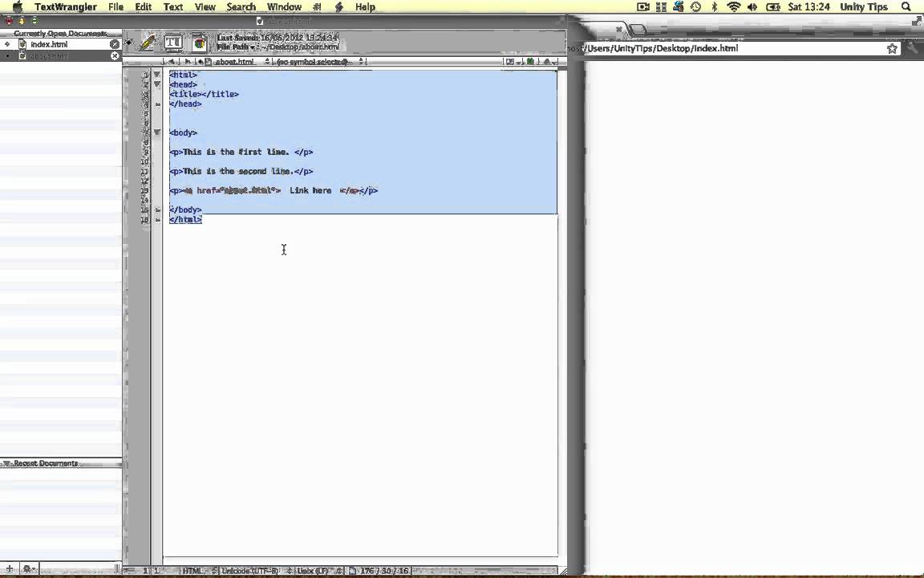Click the Unity Tips user name

pyautogui.click(x=863, y=7)
